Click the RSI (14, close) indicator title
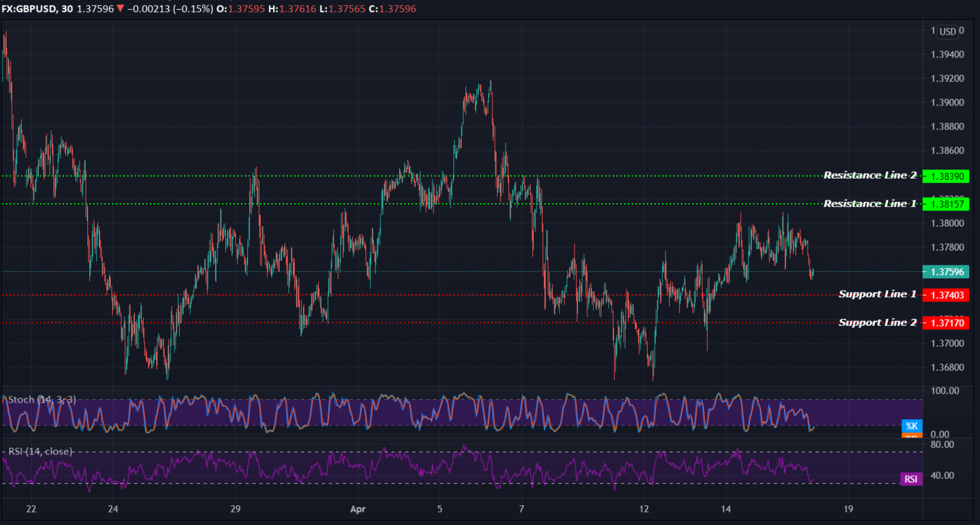The height and width of the screenshot is (525, 980). 41,451
